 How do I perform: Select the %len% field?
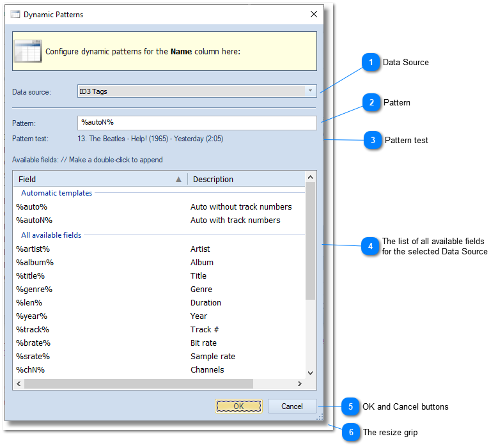[29, 302]
